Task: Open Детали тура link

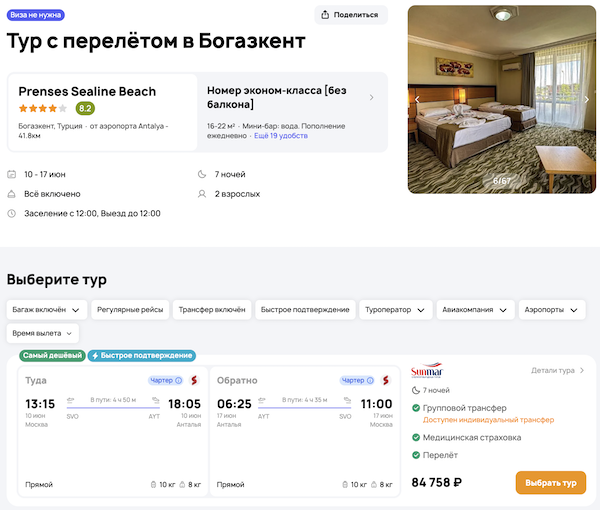Action: click(x=557, y=371)
